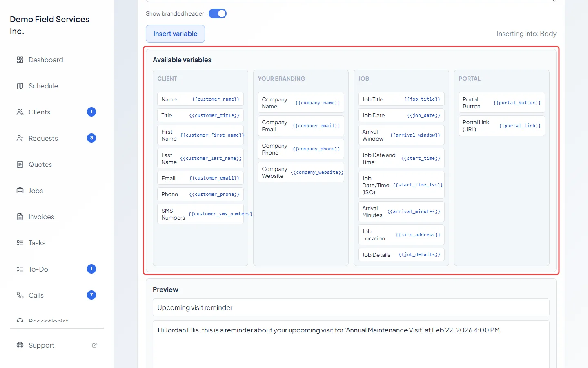Click the Calls phone icon

20,295
